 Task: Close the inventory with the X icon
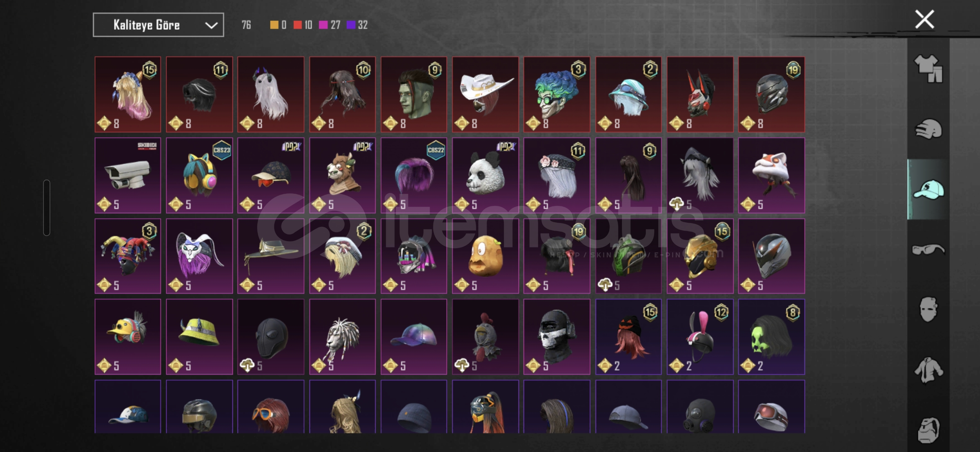tap(924, 19)
